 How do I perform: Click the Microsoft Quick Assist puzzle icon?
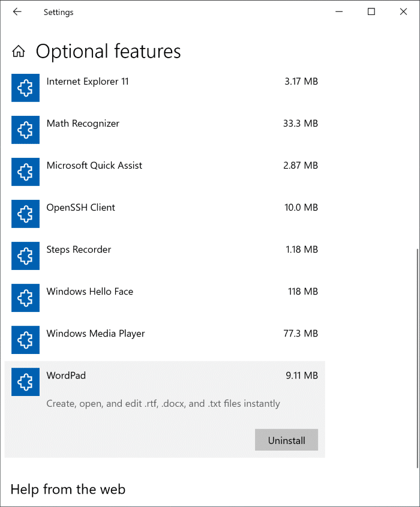tap(26, 172)
